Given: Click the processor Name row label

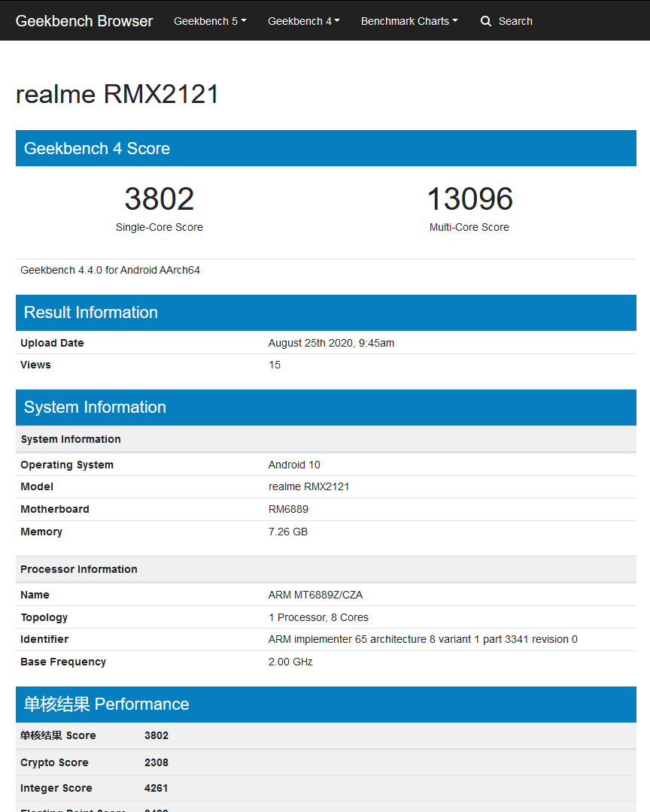Looking at the screenshot, I should [x=35, y=595].
